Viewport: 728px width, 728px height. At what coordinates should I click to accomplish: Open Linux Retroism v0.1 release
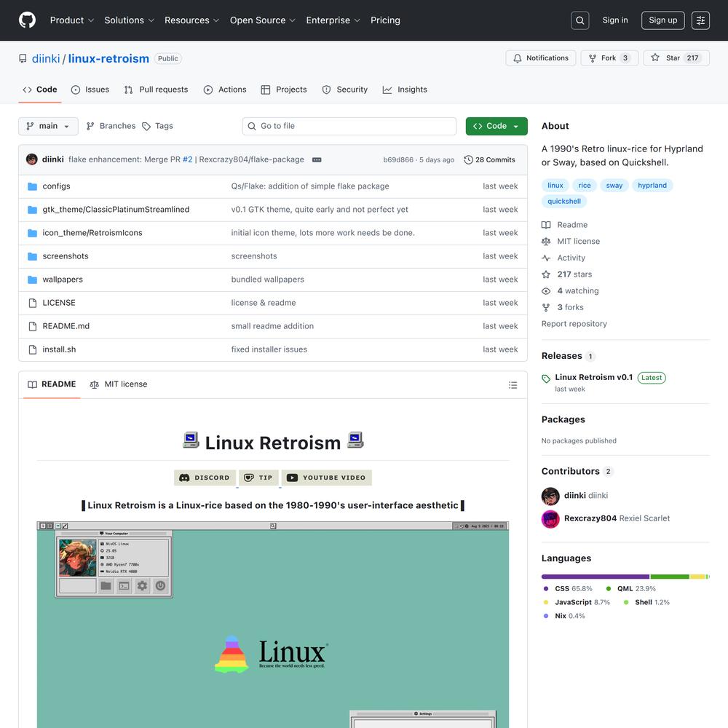[x=594, y=377]
